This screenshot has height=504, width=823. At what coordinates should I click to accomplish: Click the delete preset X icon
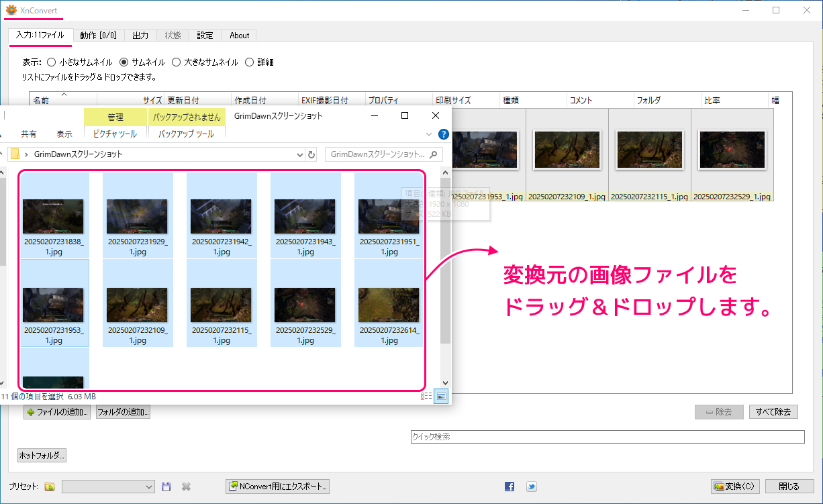point(187,487)
